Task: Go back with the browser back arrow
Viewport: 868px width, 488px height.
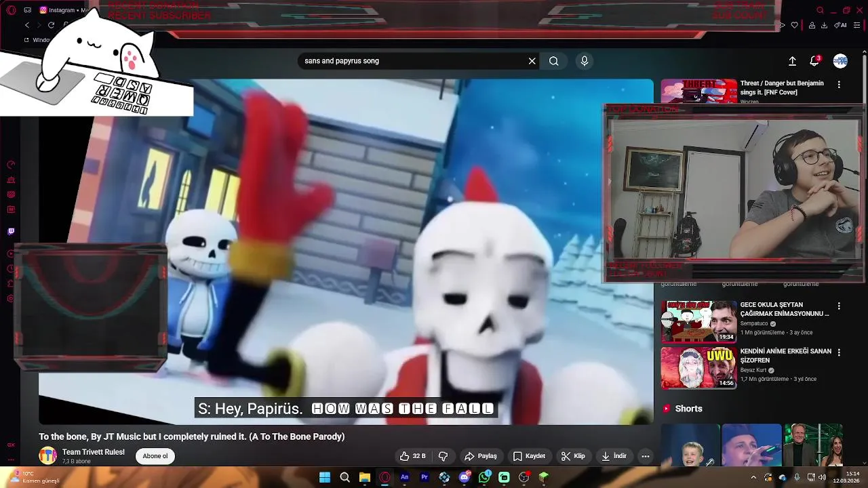Action: [27, 25]
